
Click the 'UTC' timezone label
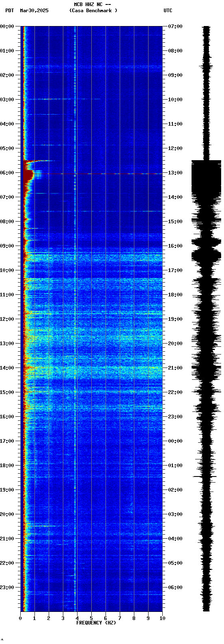click(168, 11)
